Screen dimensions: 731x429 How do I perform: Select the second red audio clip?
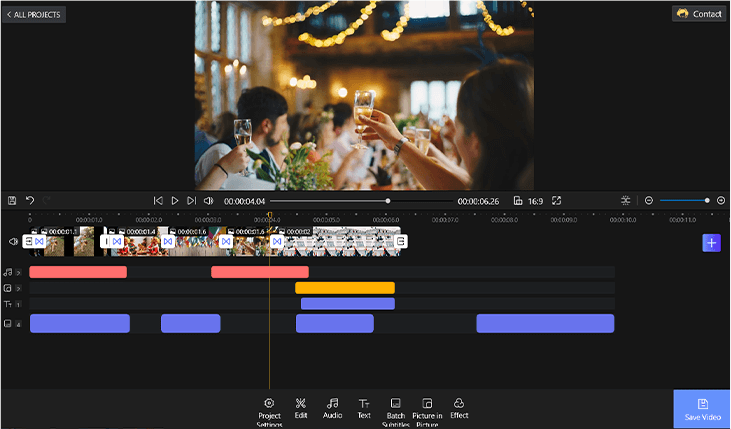[260, 272]
